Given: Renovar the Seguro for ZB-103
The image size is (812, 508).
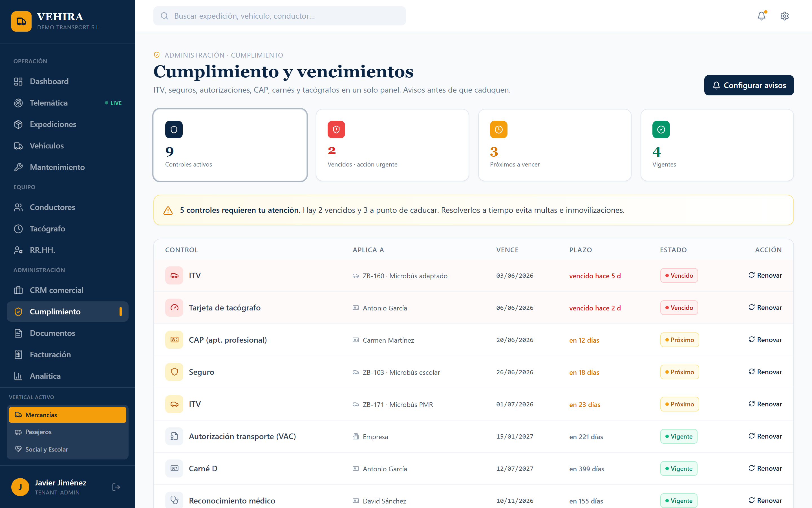Looking at the screenshot, I should point(765,372).
